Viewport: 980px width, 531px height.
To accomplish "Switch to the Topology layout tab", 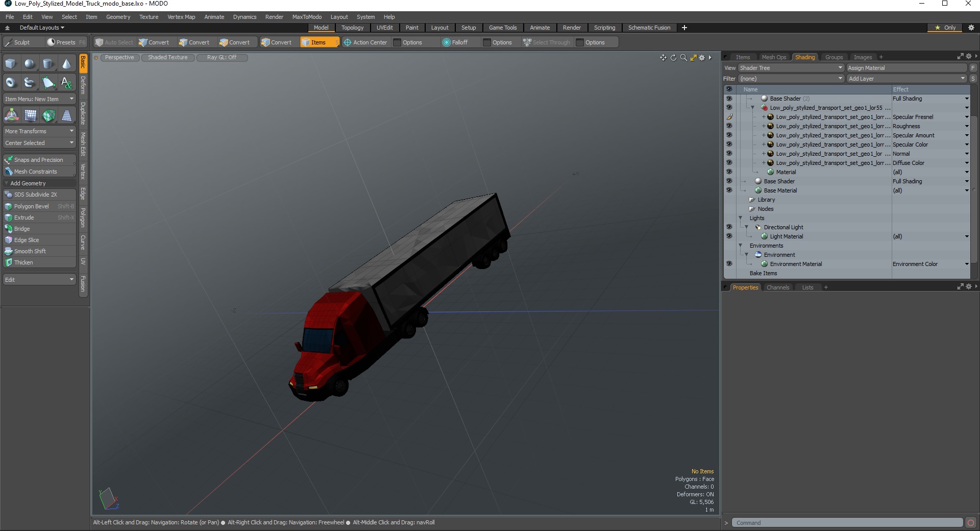I will (352, 28).
